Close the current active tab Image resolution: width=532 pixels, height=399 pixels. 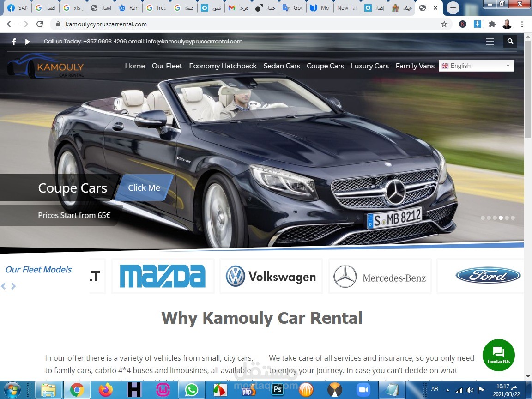coord(435,8)
